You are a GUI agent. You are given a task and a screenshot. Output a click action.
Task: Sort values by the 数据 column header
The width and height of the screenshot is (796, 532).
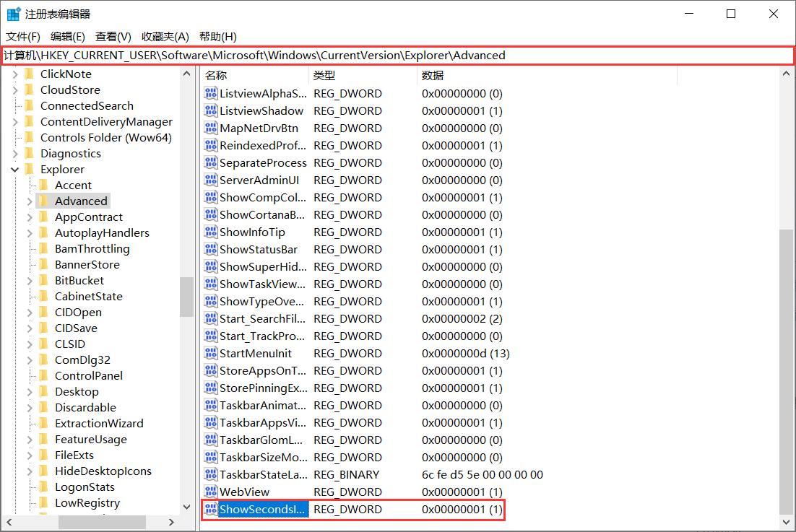point(547,76)
